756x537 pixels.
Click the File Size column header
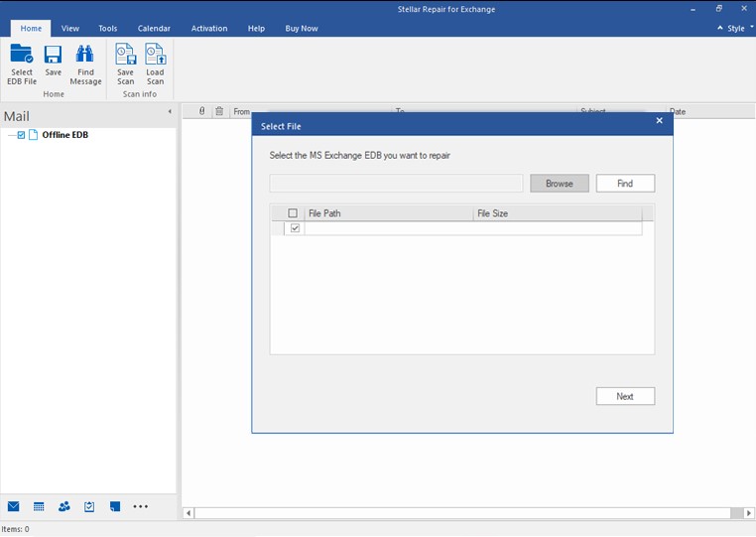pyautogui.click(x=558, y=213)
